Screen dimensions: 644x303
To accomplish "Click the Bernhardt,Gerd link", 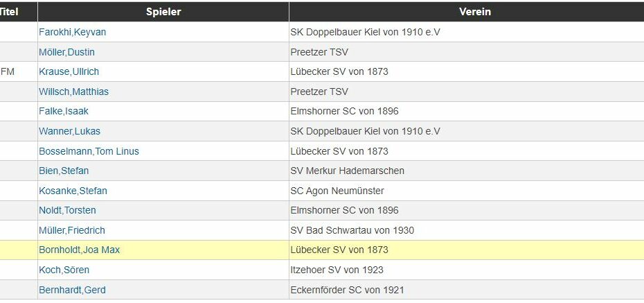I will 72,291.
